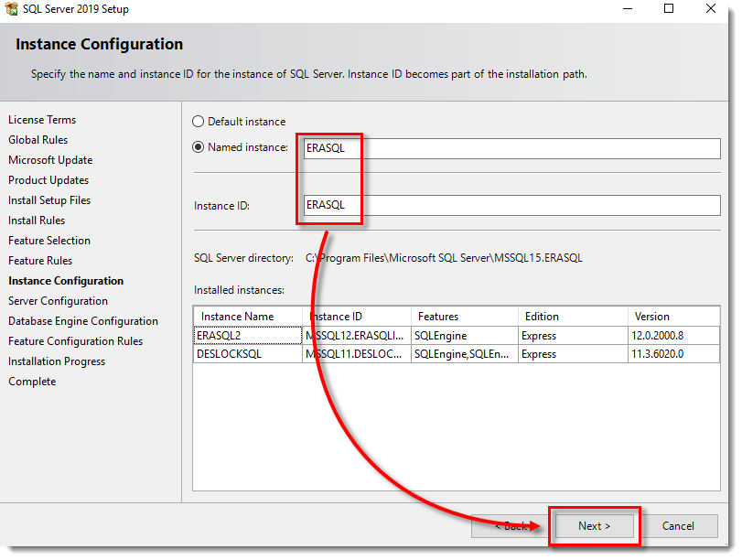This screenshot has width=742, height=560.
Task: Click the Instance ID text field
Action: 511,205
